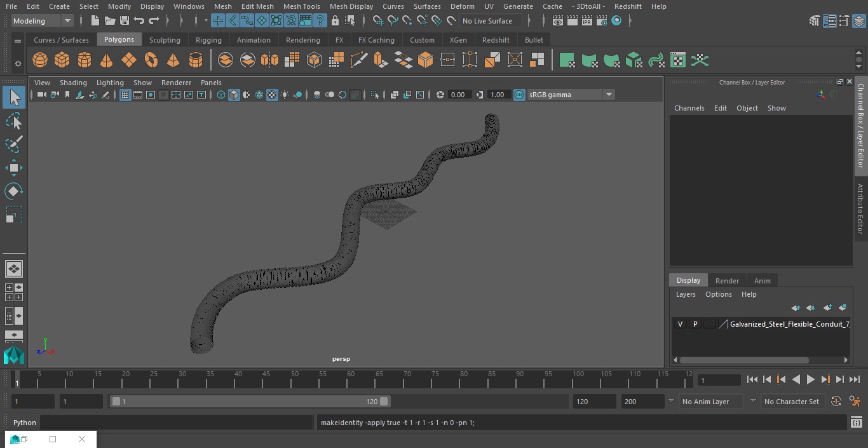Image resolution: width=868 pixels, height=448 pixels.
Task: Open the Redshift menu
Action: pos(628,6)
